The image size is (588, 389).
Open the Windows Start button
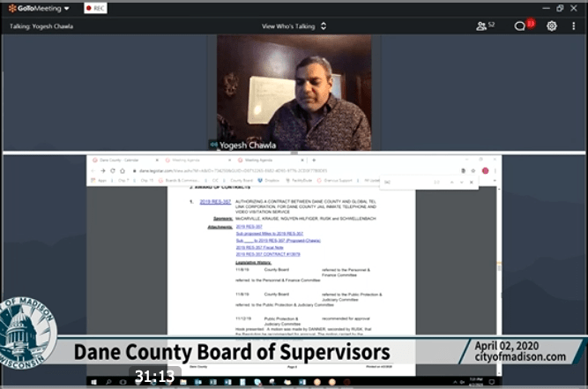(93, 382)
